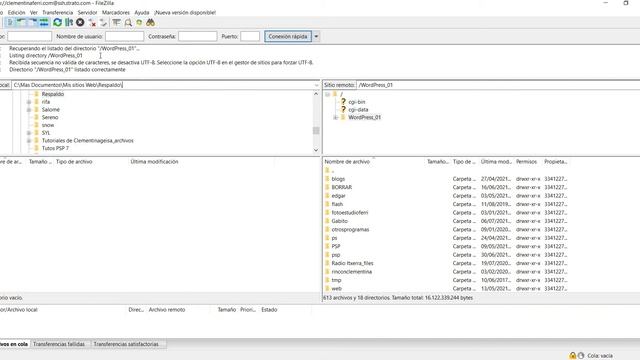Expand the rifa folder in local tree

pyautogui.click(x=29, y=102)
